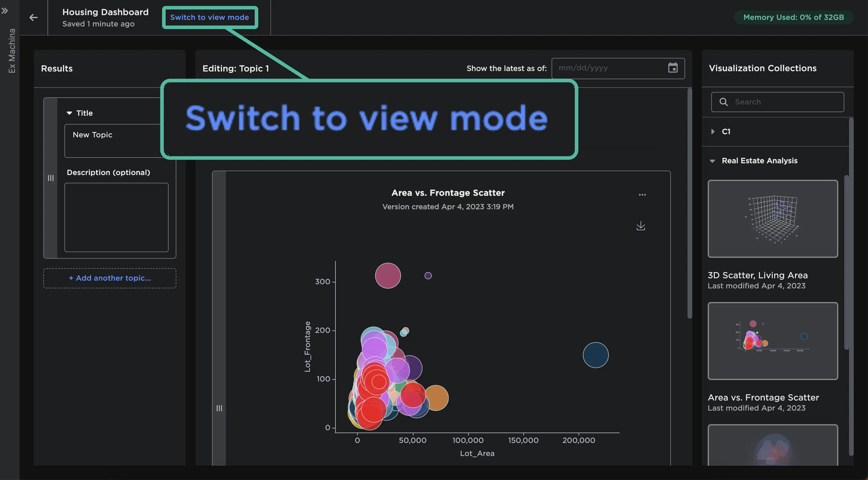Image resolution: width=868 pixels, height=480 pixels.
Task: Click Add another topic button
Action: click(110, 278)
